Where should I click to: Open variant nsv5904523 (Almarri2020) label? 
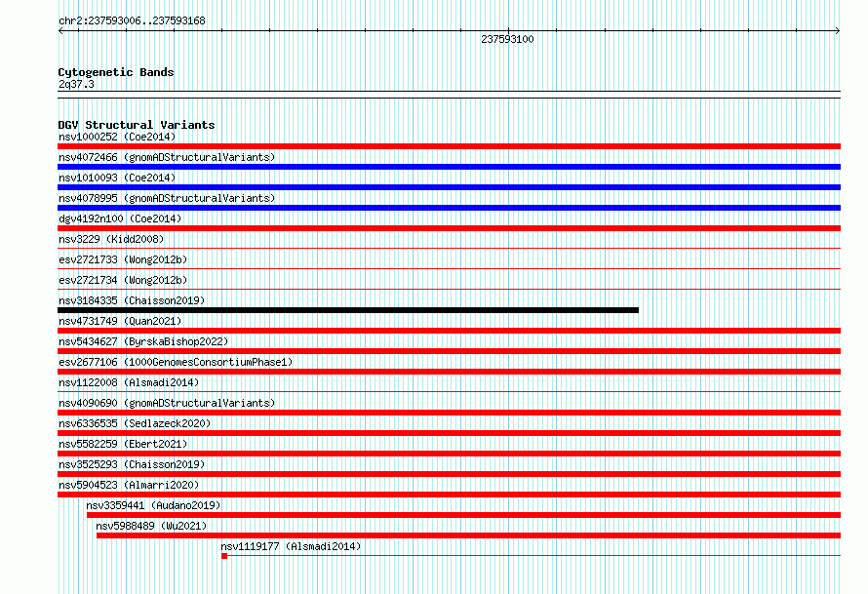(x=129, y=485)
